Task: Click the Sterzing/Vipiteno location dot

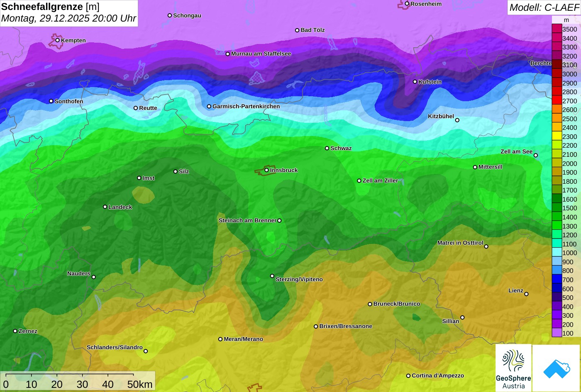Action: 272,276
